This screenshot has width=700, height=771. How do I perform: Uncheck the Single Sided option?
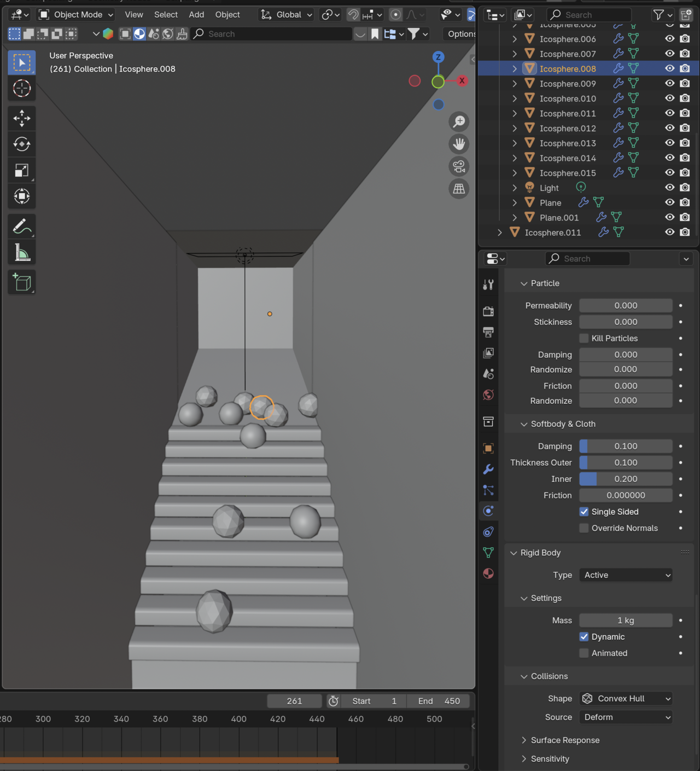[x=584, y=512]
